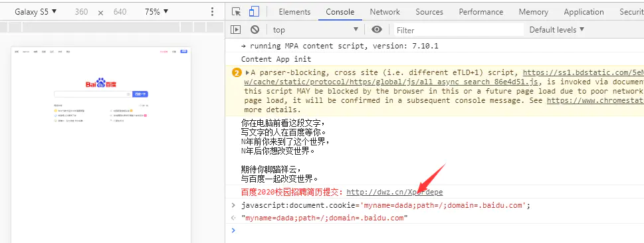Click the line 'N年前你来到了这个世界'
644x243 pixels.
click(x=285, y=141)
